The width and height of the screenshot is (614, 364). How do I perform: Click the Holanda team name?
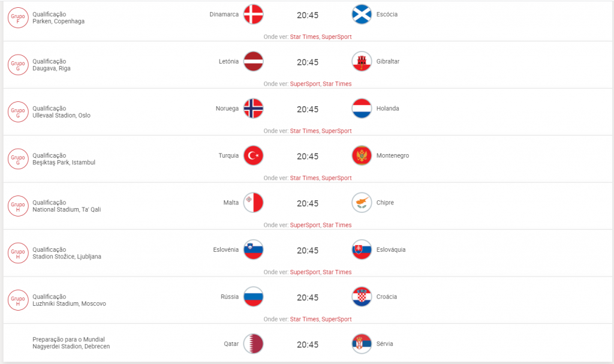click(x=388, y=109)
